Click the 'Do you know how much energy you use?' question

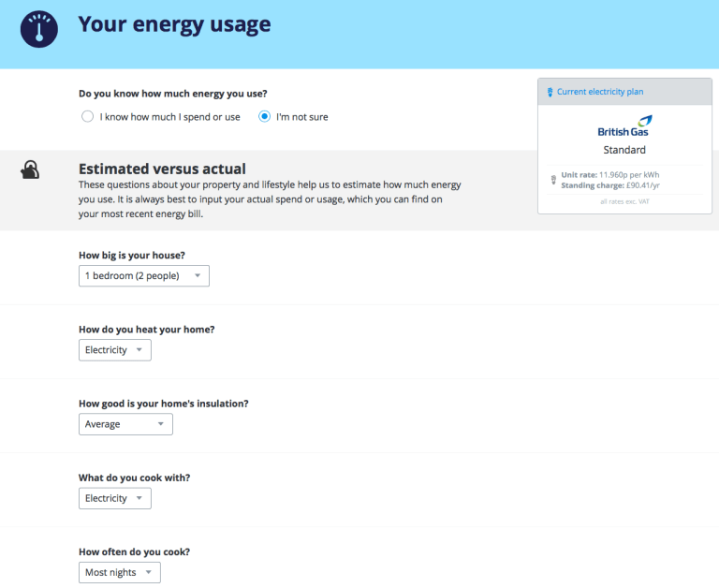tap(173, 94)
